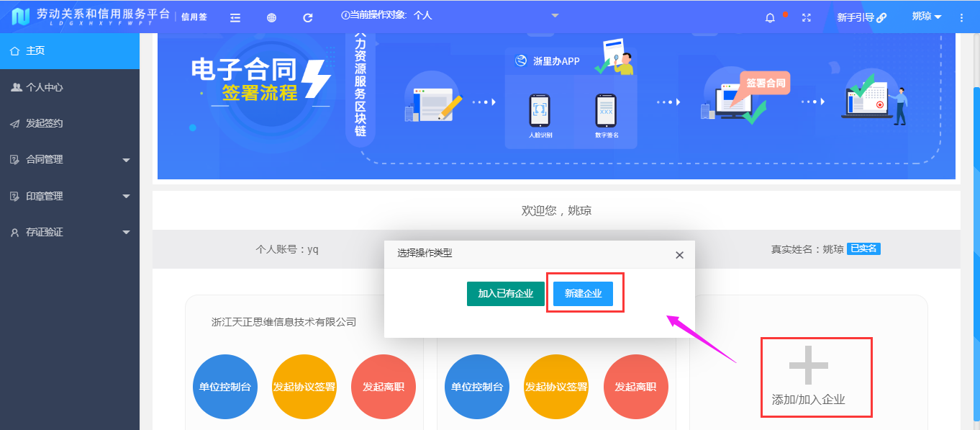Click the 电子合同签署流程 banner
Viewport: 980px width, 430px height.
click(556, 106)
